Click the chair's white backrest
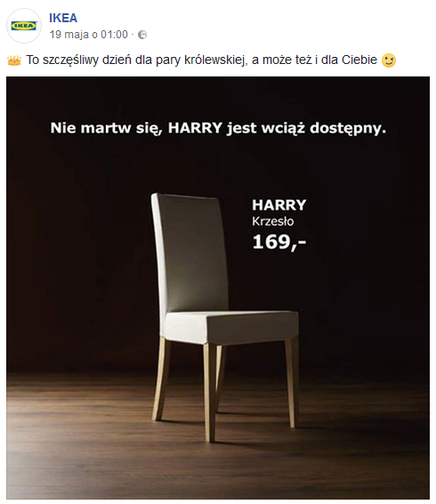 pyautogui.click(x=190, y=253)
